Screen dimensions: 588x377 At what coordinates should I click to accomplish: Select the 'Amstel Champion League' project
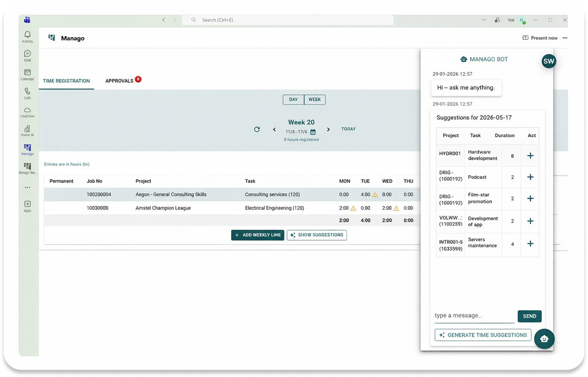pyautogui.click(x=163, y=208)
